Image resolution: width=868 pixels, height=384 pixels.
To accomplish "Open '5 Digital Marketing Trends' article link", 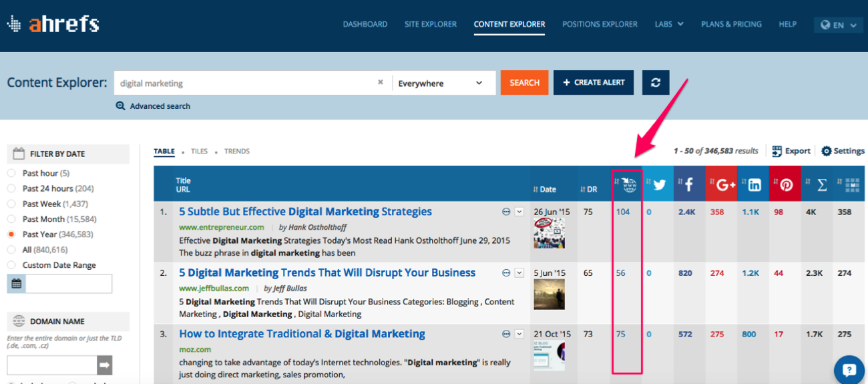I will [327, 272].
